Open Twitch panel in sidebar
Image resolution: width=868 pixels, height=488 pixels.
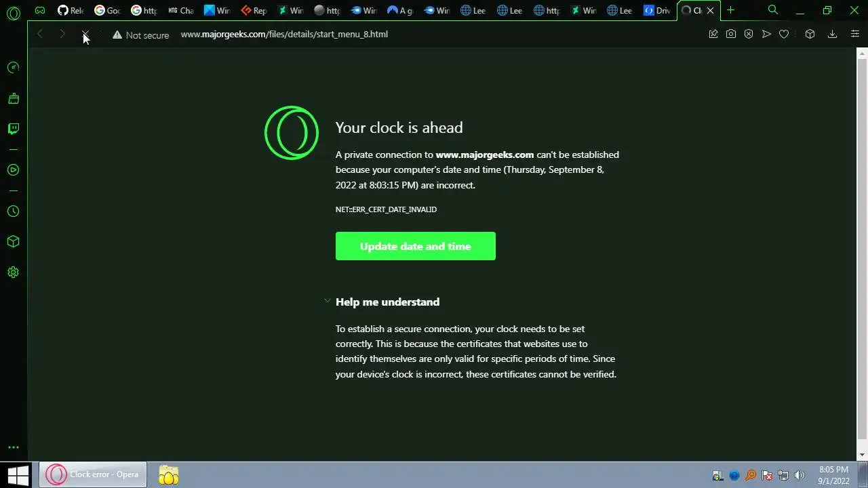13,129
